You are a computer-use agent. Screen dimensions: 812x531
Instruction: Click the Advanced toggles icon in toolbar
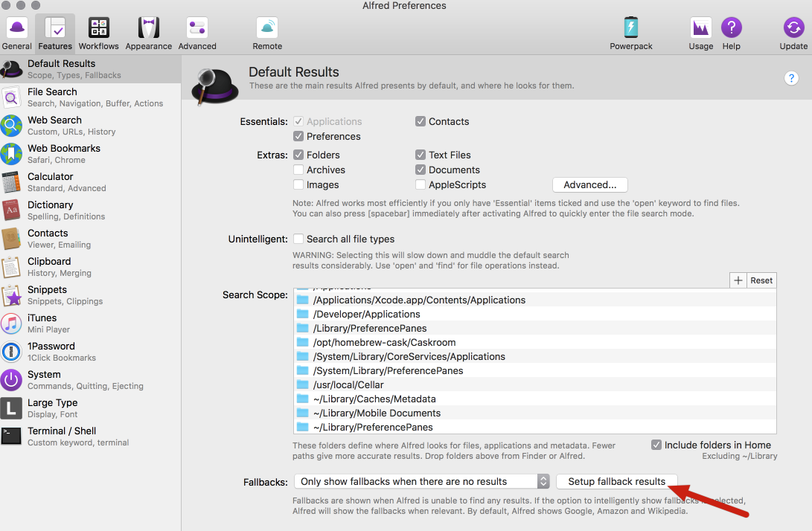pyautogui.click(x=197, y=28)
